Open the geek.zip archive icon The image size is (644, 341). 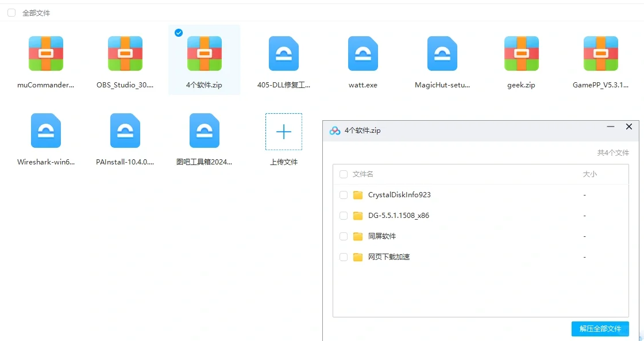tap(521, 53)
